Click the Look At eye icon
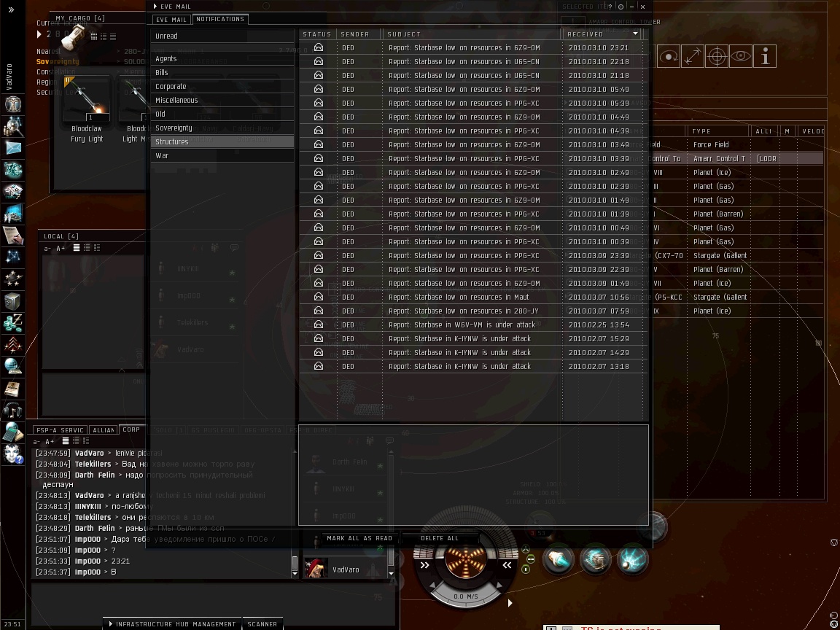 tap(741, 57)
